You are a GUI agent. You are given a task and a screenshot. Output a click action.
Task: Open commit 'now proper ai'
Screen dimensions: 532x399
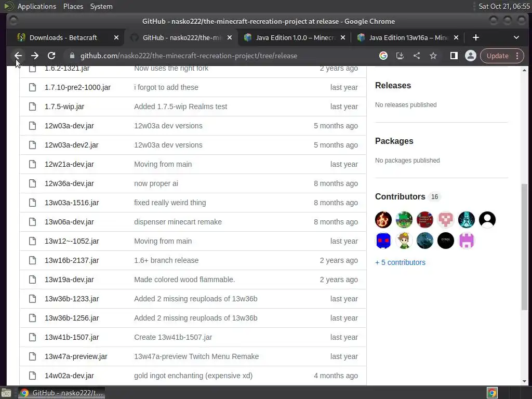pos(156,183)
